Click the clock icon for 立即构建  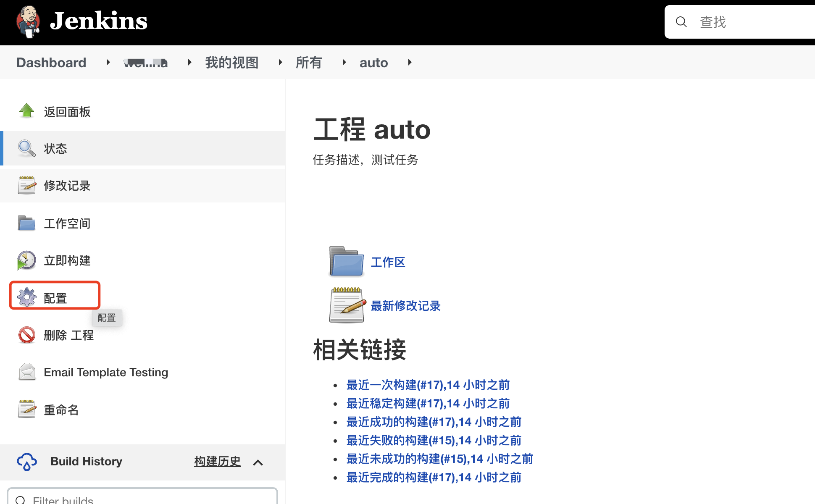click(26, 260)
